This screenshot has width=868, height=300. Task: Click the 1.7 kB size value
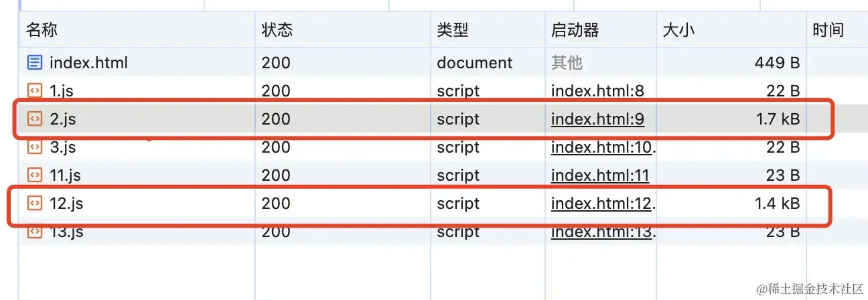[777, 119]
